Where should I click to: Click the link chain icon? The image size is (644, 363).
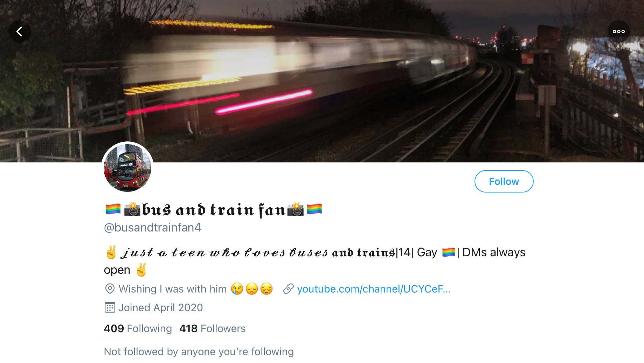pyautogui.click(x=288, y=289)
